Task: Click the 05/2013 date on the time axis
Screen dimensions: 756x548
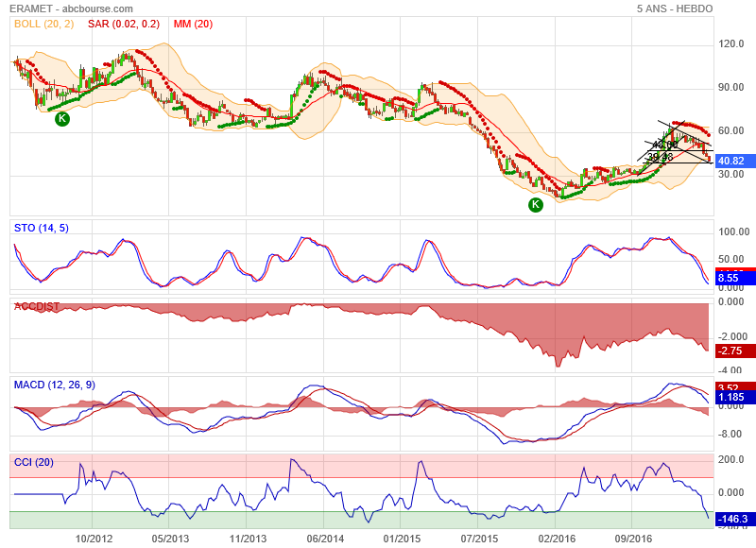Action: pos(170,539)
